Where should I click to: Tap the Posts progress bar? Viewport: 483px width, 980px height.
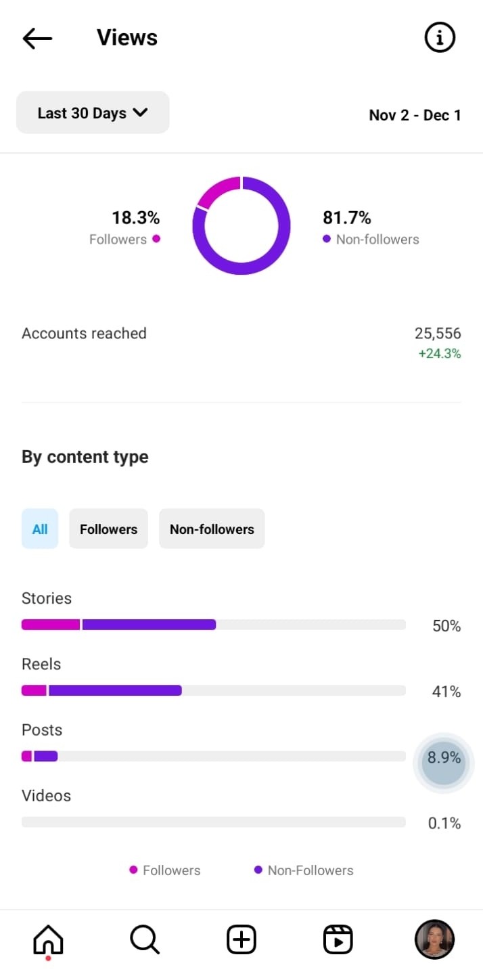click(x=213, y=756)
